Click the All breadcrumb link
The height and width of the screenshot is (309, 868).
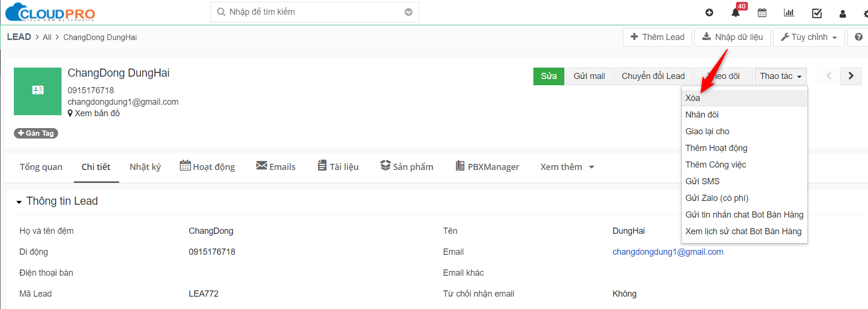click(x=47, y=37)
